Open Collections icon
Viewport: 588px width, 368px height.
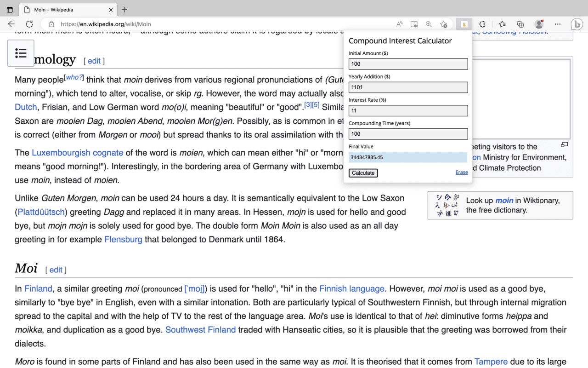520,24
